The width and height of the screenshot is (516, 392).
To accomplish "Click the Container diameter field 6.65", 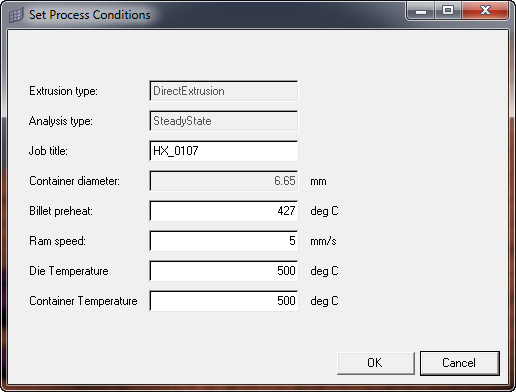I will click(224, 181).
